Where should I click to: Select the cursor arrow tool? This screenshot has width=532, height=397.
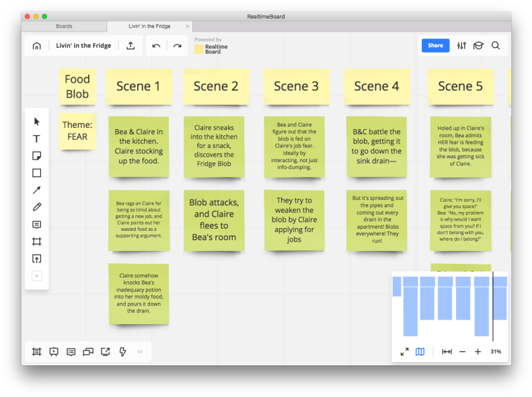pyautogui.click(x=37, y=122)
